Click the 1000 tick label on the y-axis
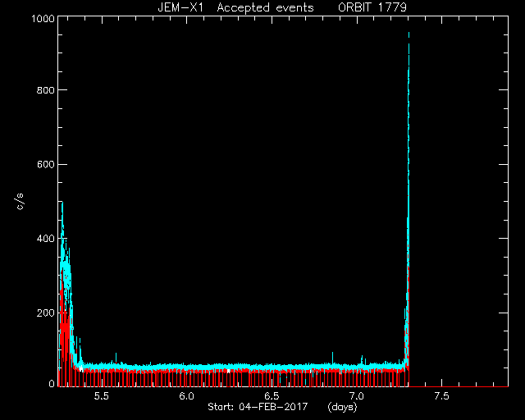Screen dimensions: 525x420 click(x=43, y=18)
